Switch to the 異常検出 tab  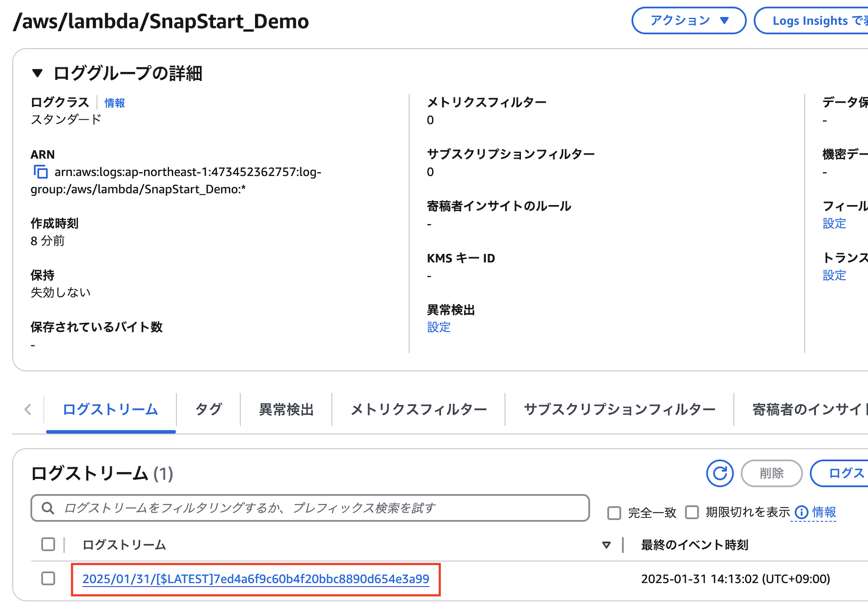[x=286, y=409]
